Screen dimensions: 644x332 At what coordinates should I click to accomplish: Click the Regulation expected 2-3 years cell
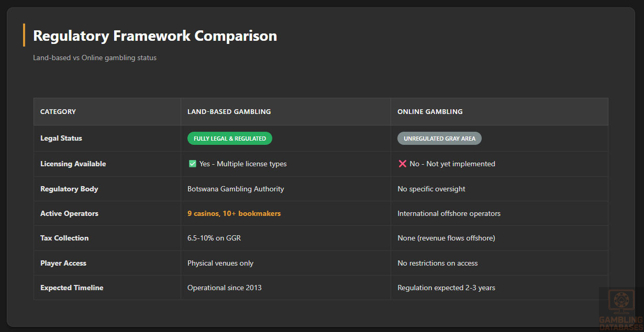446,288
